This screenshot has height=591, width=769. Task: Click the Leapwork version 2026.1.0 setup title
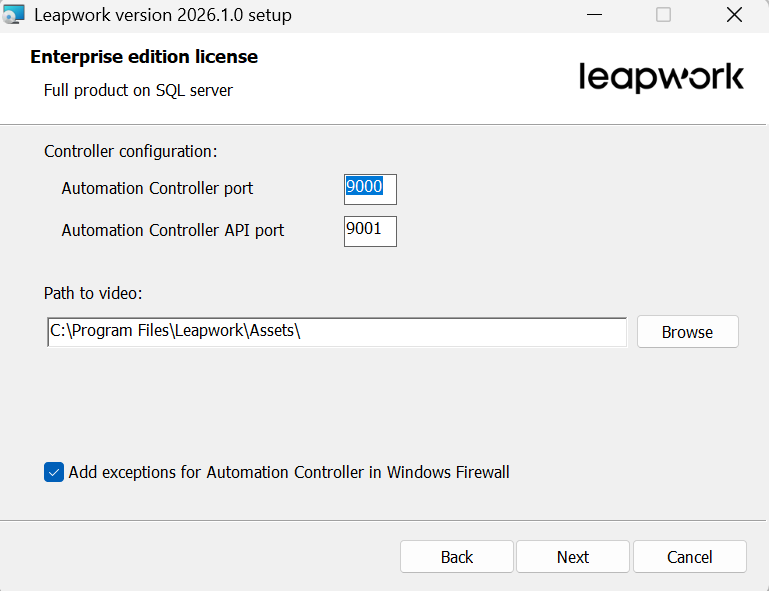pyautogui.click(x=163, y=15)
